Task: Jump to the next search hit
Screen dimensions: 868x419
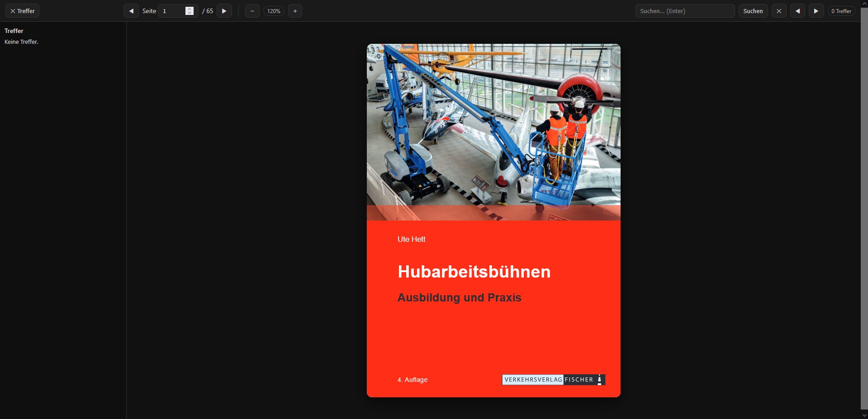Action: pyautogui.click(x=816, y=11)
